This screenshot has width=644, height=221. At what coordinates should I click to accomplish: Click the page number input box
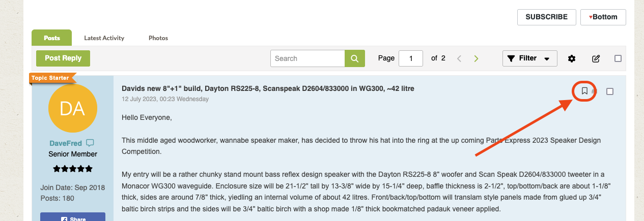coord(412,58)
